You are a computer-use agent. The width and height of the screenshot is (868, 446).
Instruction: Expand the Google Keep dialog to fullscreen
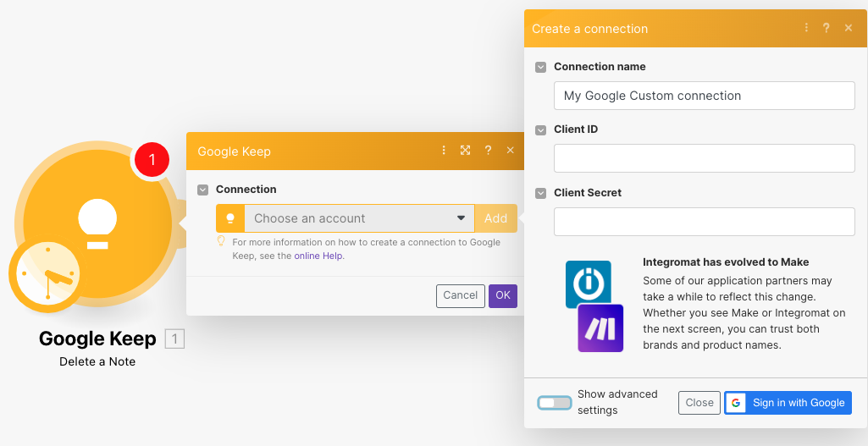(466, 151)
